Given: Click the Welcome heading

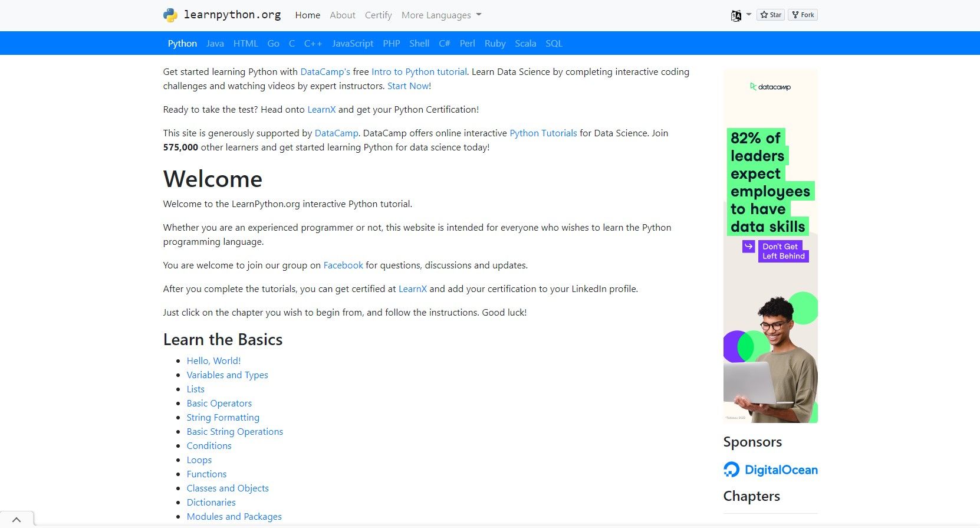Looking at the screenshot, I should (213, 179).
